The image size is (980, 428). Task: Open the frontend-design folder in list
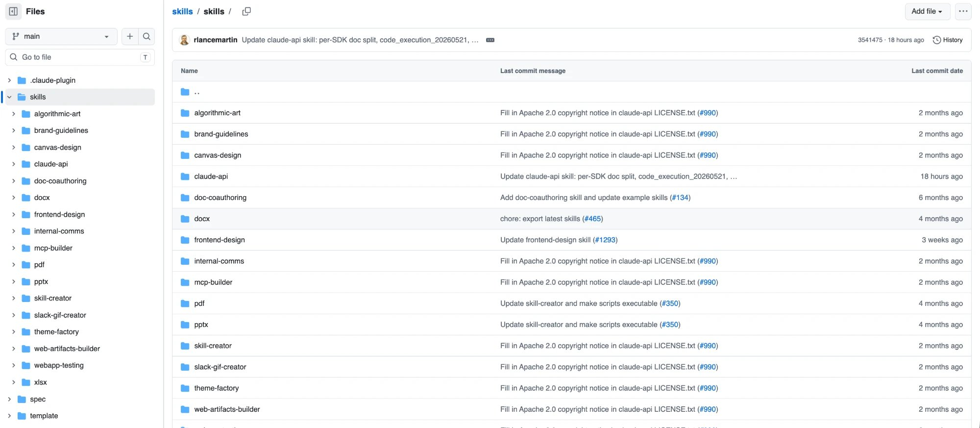(x=220, y=240)
